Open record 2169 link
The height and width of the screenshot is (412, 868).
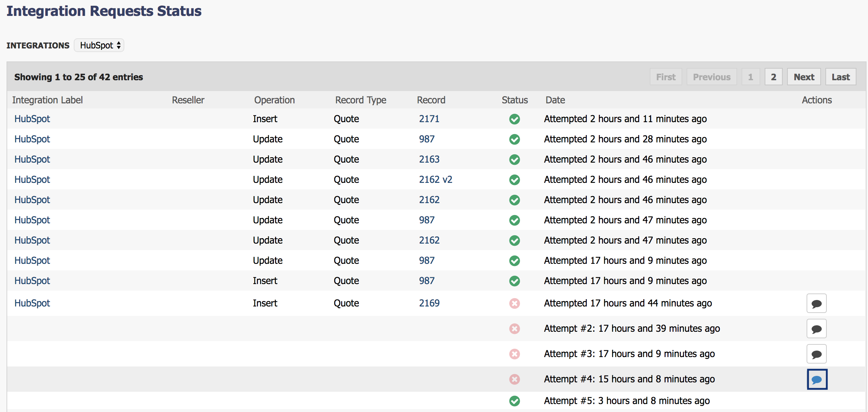click(x=429, y=303)
